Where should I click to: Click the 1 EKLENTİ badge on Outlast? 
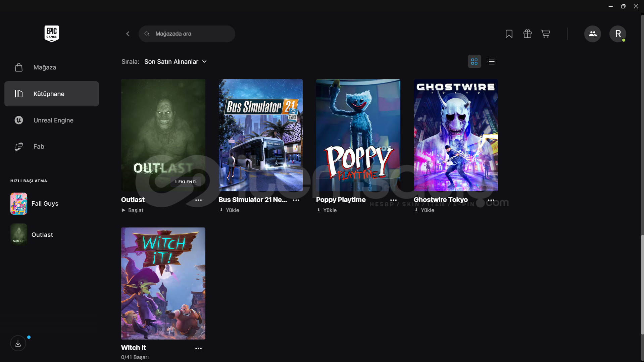click(x=186, y=182)
